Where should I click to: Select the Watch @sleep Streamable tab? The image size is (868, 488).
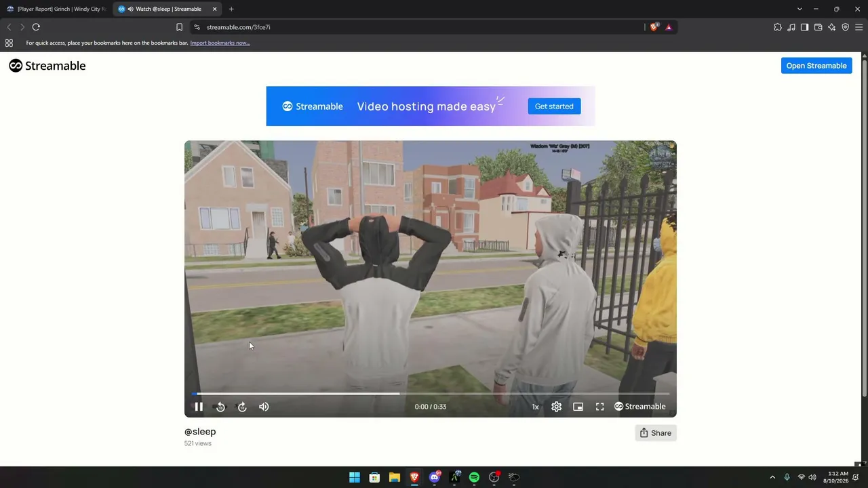(x=168, y=9)
